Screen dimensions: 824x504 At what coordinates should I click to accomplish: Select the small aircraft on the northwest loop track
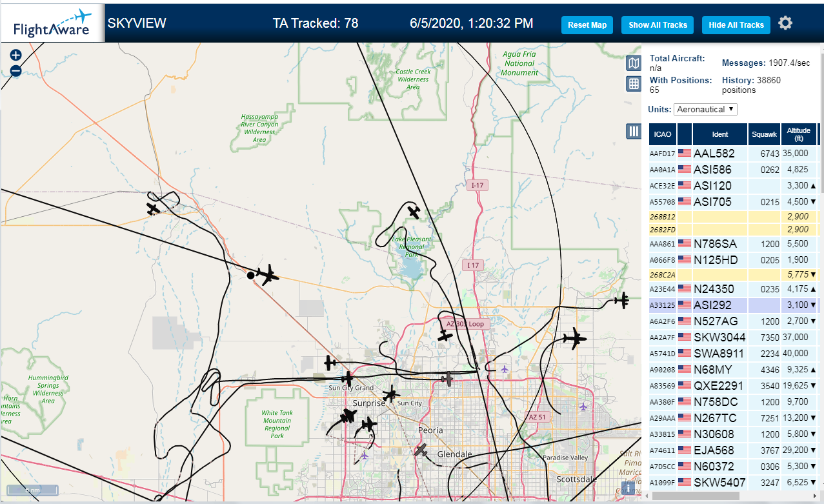point(153,208)
